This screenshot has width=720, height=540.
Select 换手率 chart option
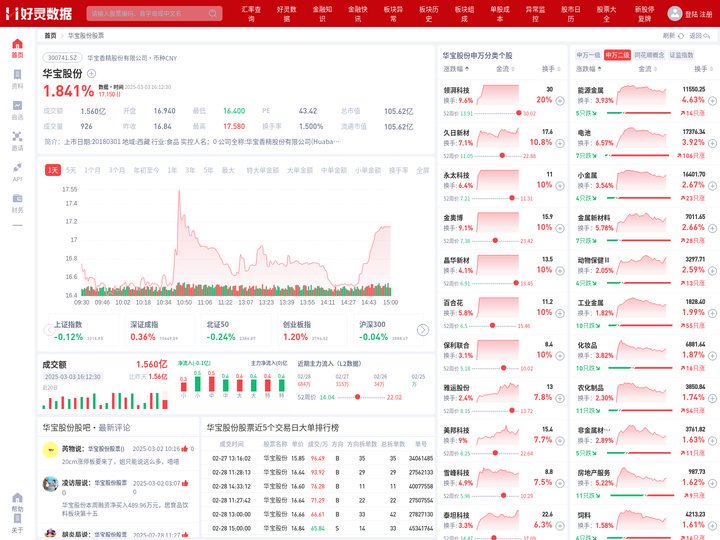click(399, 170)
